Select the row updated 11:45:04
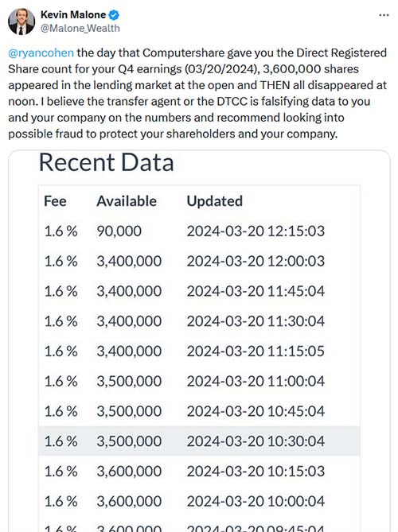This screenshot has width=398, height=532. pyautogui.click(x=199, y=291)
